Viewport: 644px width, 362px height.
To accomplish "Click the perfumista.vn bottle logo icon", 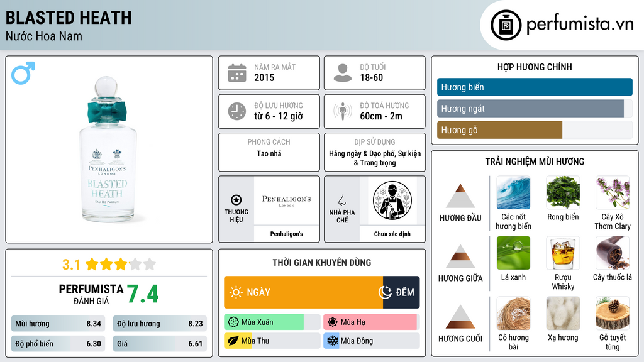I will coord(506,25).
